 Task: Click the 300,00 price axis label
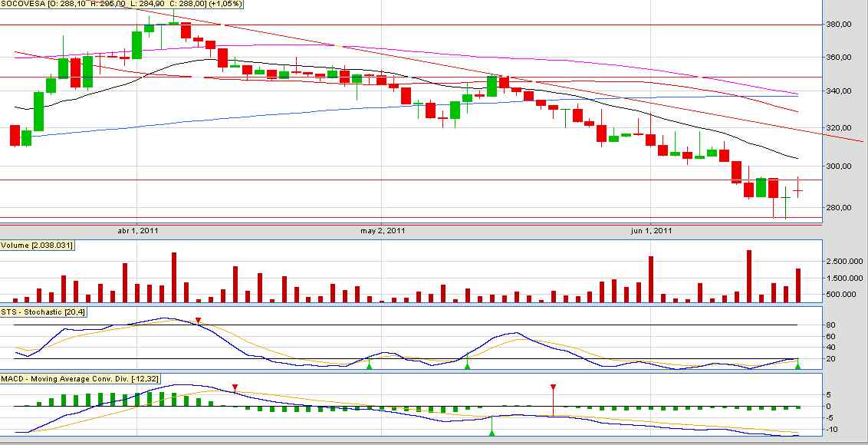point(839,166)
